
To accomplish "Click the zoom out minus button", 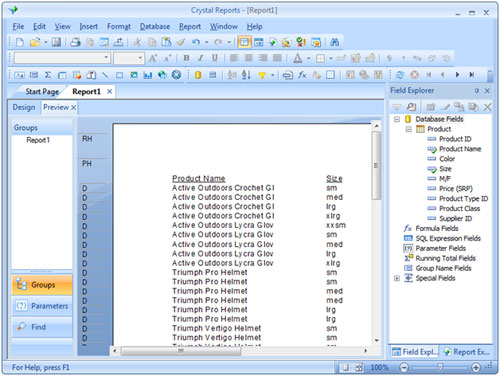I will pos(404,367).
